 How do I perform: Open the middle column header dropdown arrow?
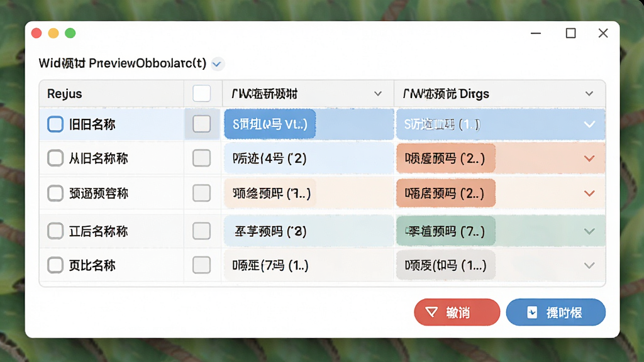tap(378, 94)
